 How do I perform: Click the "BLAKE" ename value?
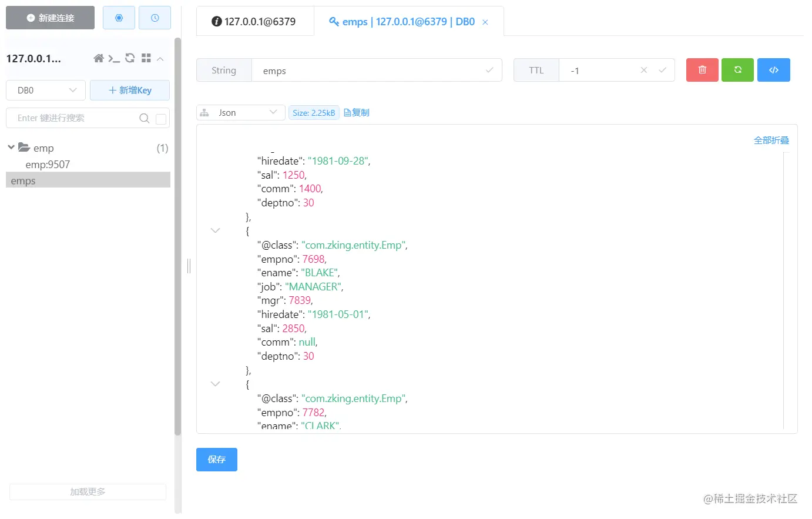[320, 273]
